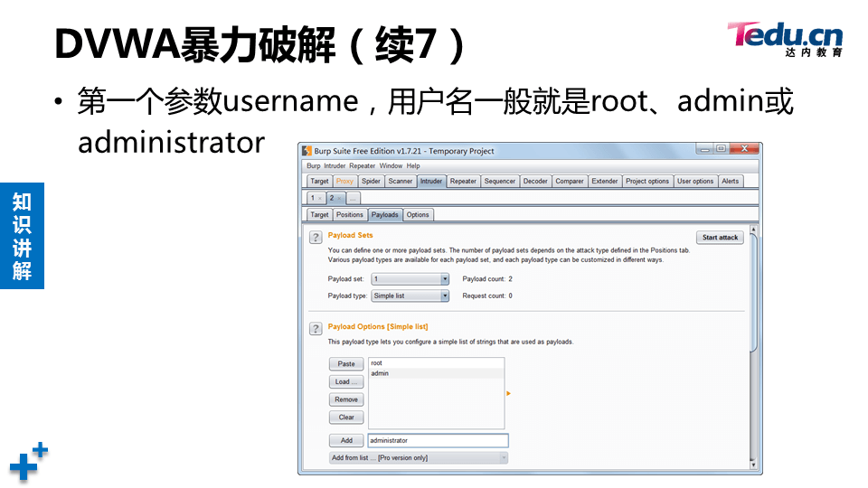Click the Start attack button
Image resolution: width=868 pixels, height=488 pixels.
click(x=721, y=238)
